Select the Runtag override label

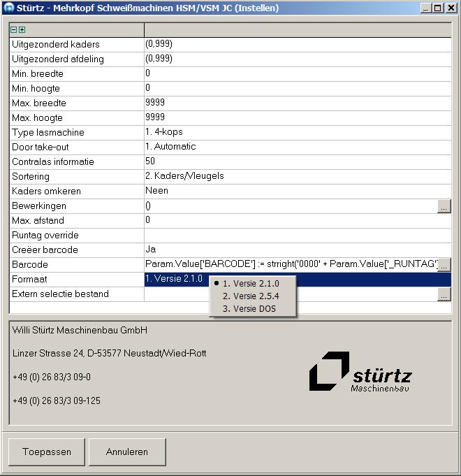(45, 235)
